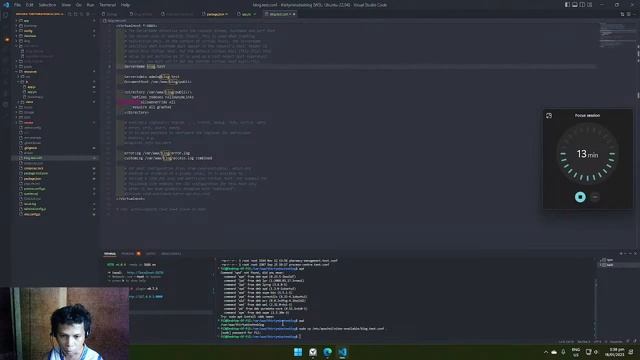Open tailwind.config.js in the file tree
This screenshot has height=360, width=640.
pyautogui.click(x=35, y=209)
